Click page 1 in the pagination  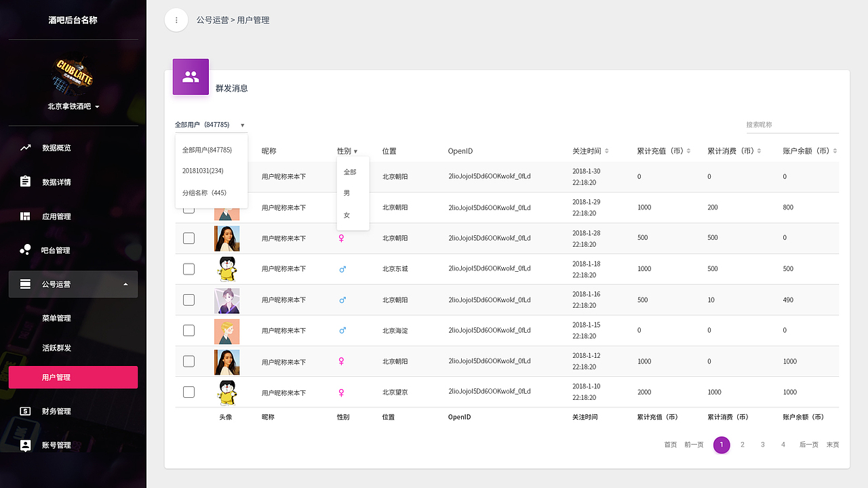(722, 445)
